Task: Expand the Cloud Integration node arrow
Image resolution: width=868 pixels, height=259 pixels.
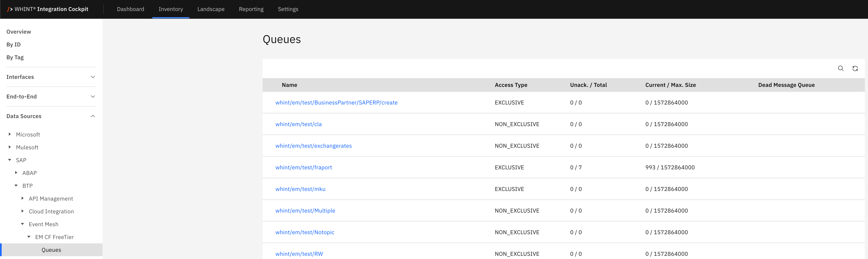Action: pos(23,211)
